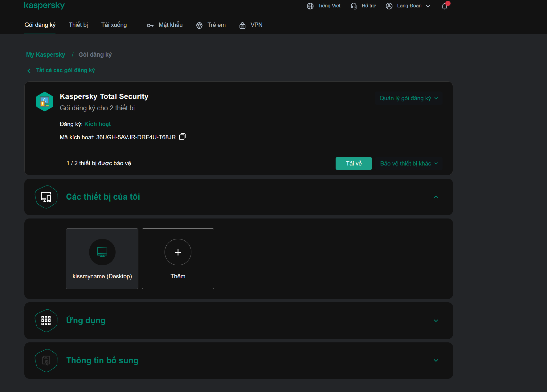Click the desktop monitor icon for kissmyname
This screenshot has height=392, width=547.
102,252
